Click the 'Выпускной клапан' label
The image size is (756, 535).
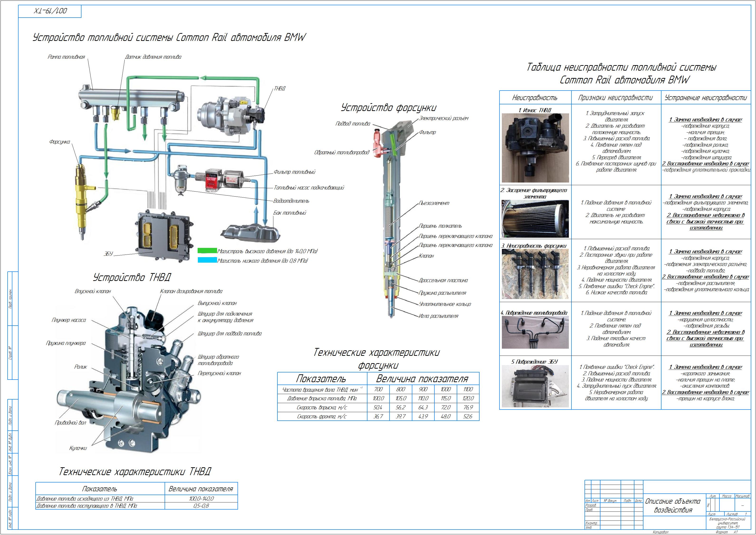217,303
